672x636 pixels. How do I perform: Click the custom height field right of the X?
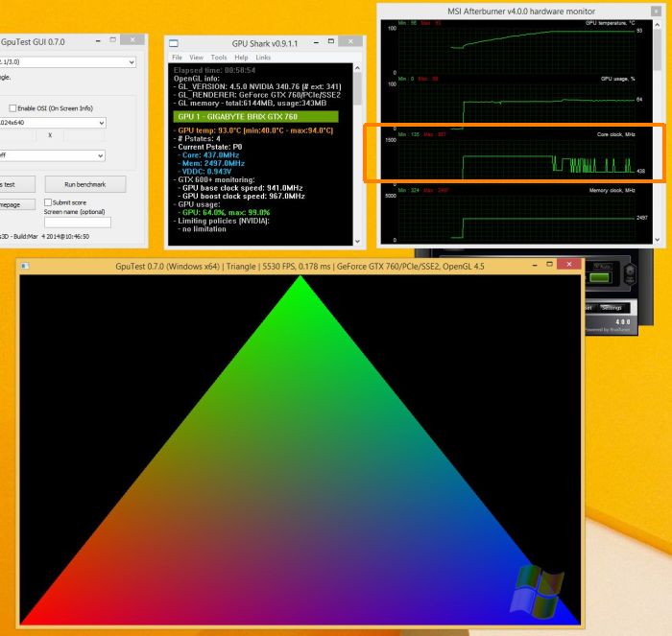pos(84,135)
